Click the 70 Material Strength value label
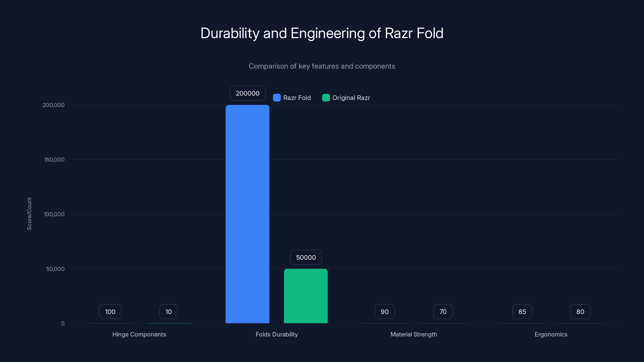Screen dimensions: 644x362 point(443,311)
